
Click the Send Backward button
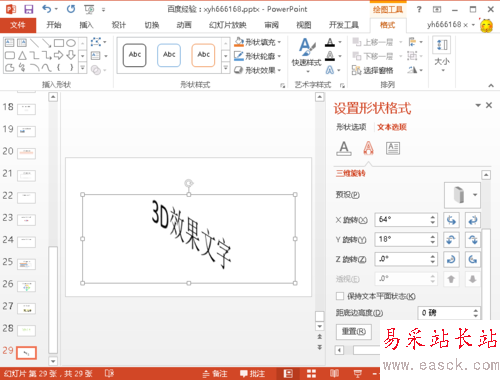point(373,56)
